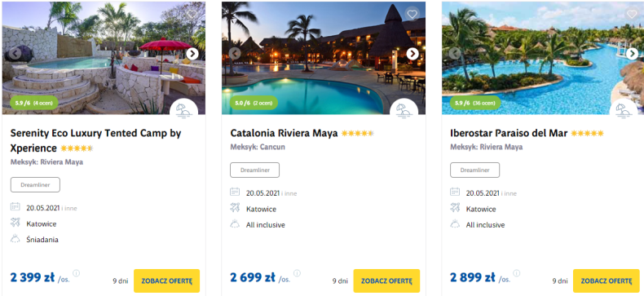644x296 pixels.
Task: Show next photo of Serenity Eco camp
Action: tap(192, 54)
